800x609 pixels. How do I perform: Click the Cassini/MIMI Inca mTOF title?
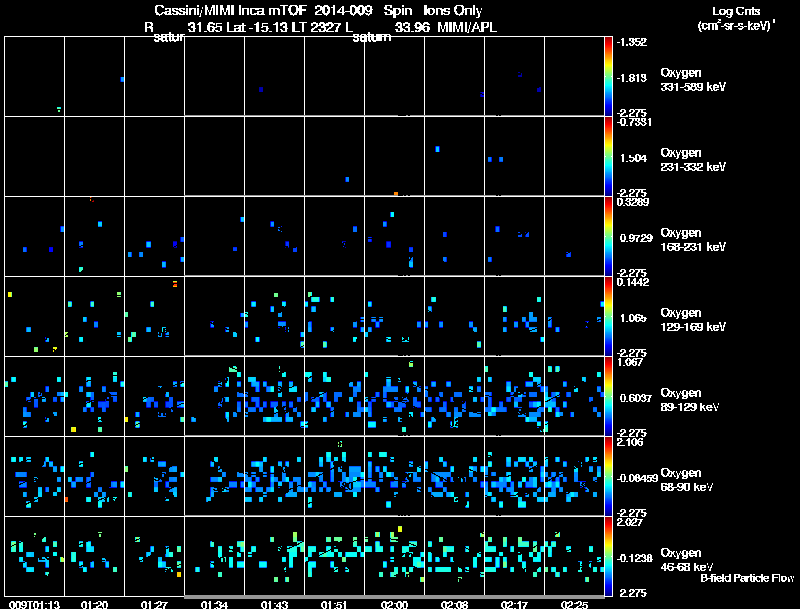230,10
